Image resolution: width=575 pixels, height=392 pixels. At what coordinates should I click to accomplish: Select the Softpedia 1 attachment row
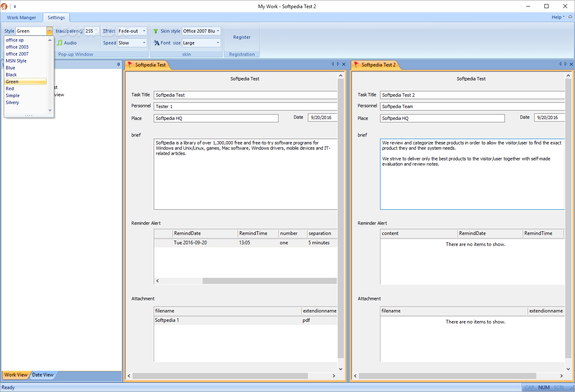(245, 320)
